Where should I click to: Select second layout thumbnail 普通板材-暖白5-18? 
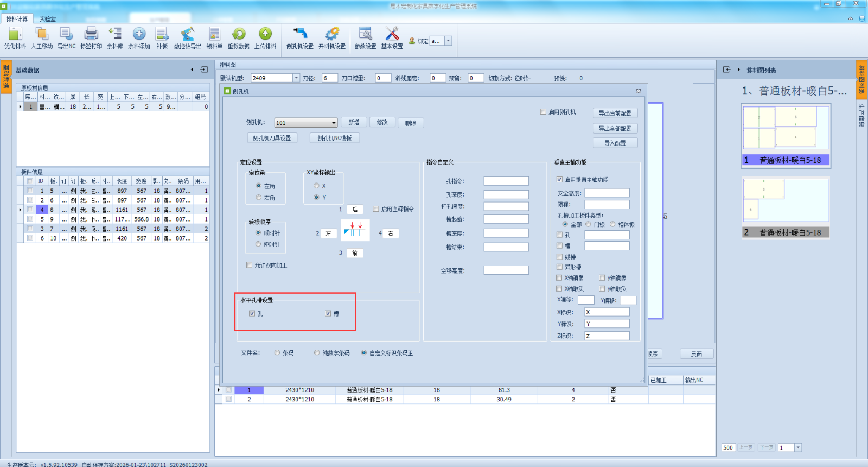[x=786, y=207]
